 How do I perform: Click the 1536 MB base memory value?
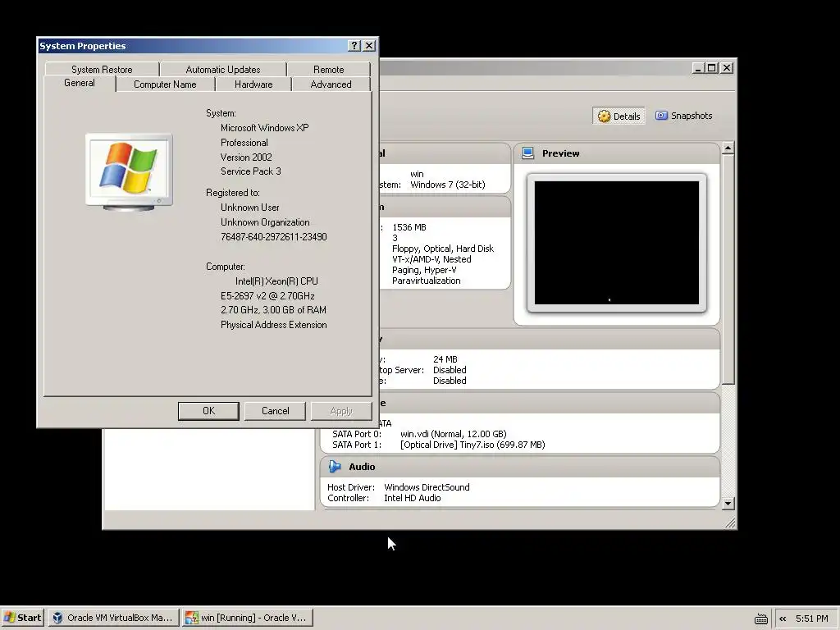pos(409,227)
